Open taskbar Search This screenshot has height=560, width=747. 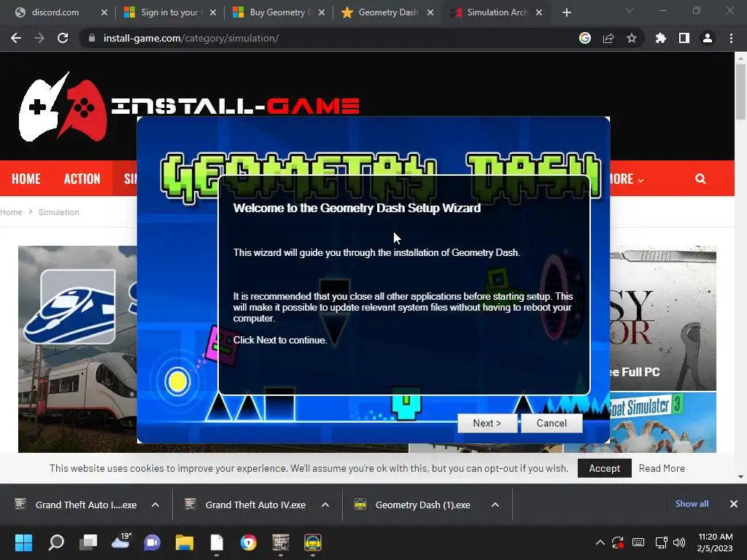click(56, 542)
